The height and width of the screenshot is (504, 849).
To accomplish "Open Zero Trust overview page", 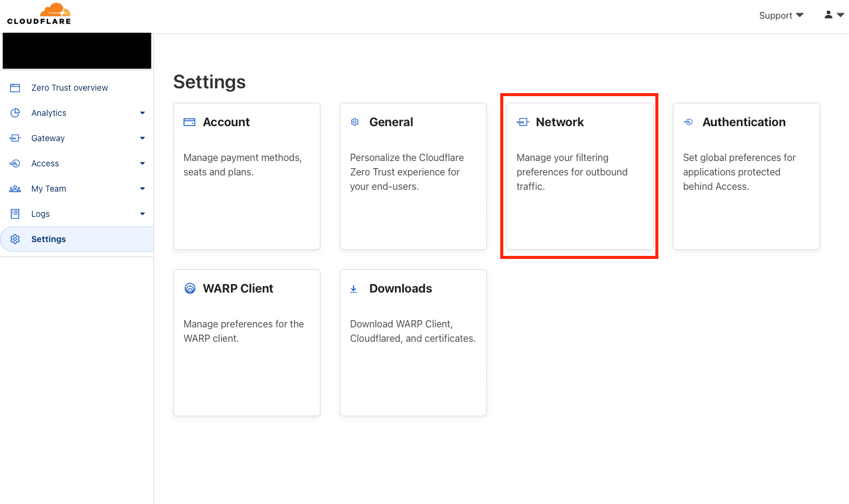I will click(x=69, y=88).
